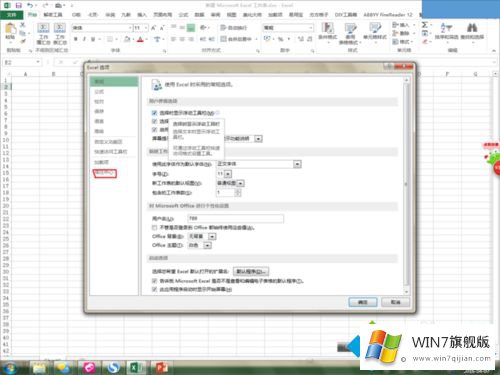This screenshot has width=500, height=375.
Task: Click the Cut scissors icon
Action: 23,25
